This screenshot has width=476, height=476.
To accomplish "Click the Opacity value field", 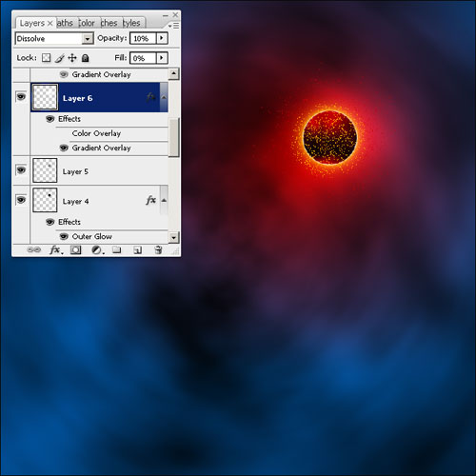I will coord(143,38).
